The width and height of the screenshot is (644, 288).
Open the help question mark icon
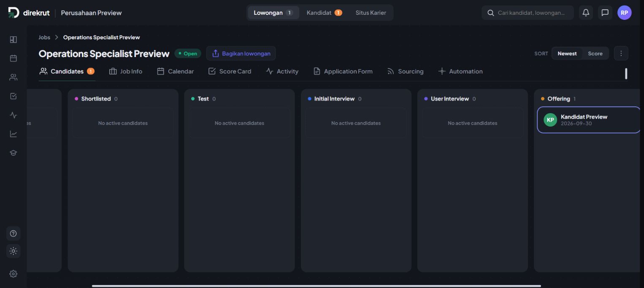click(x=14, y=234)
